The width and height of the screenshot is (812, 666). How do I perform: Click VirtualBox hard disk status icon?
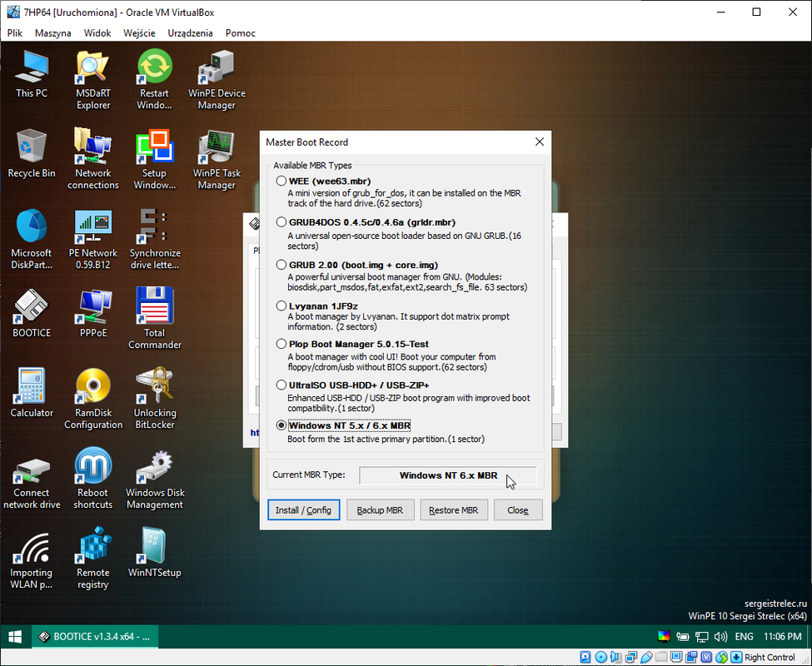click(585, 657)
